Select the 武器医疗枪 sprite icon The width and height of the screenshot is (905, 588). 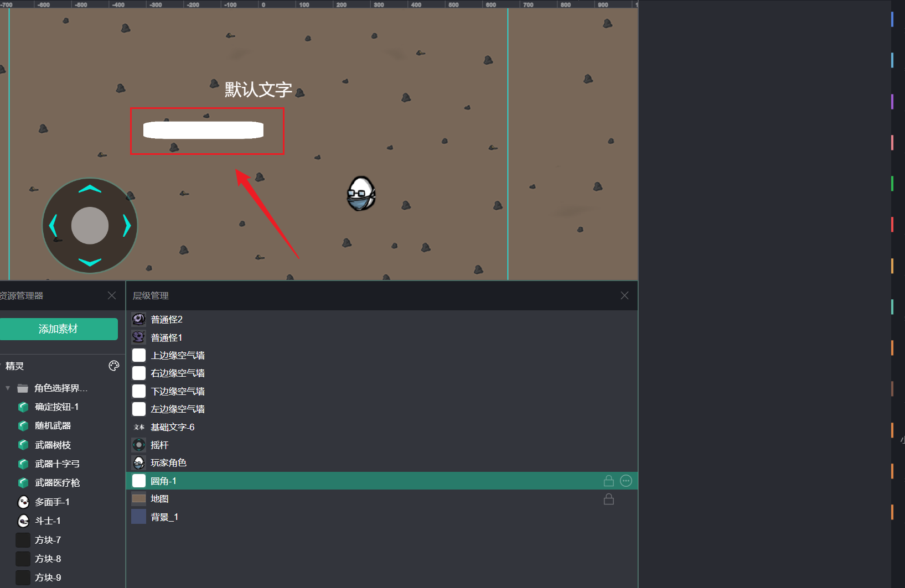click(23, 483)
